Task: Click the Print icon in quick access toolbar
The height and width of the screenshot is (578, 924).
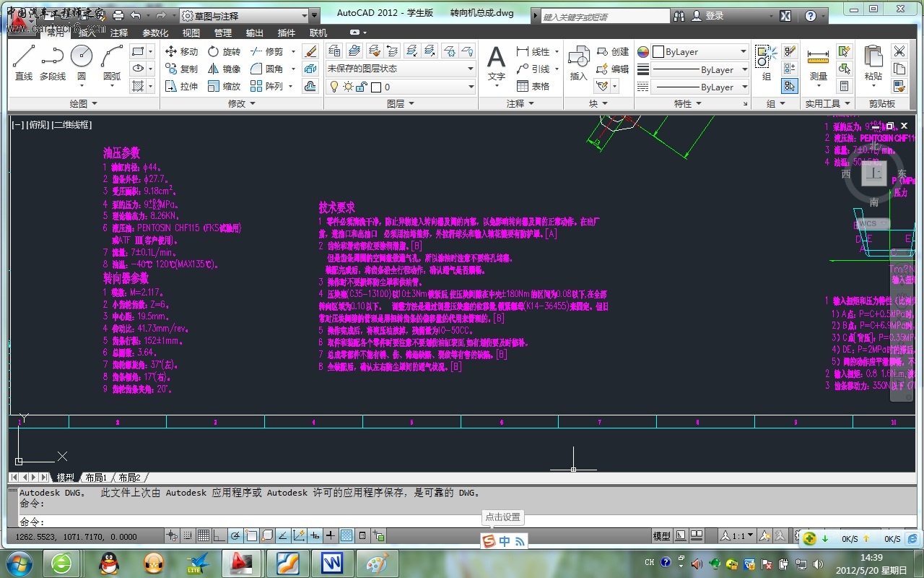Action: (118, 15)
